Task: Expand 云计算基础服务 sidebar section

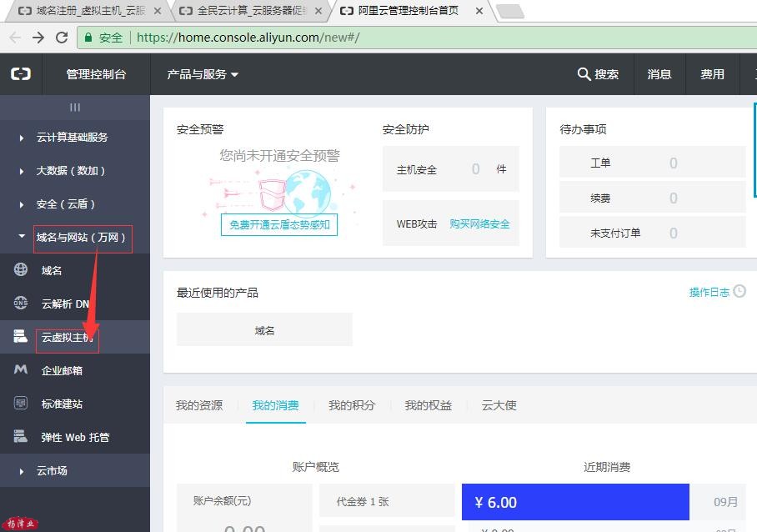Action: point(75,138)
